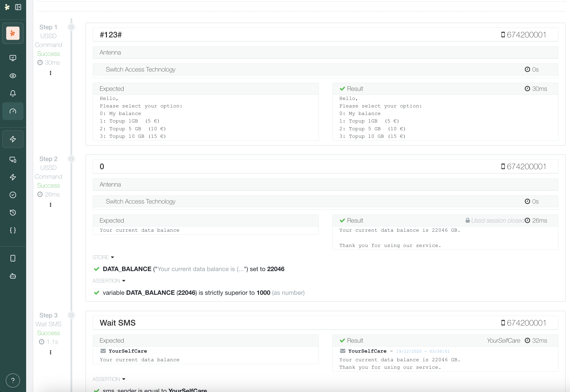Viewport: 570px width, 392px height.
Task: Toggle the sidebar collapse icon
Action: coord(18,7)
